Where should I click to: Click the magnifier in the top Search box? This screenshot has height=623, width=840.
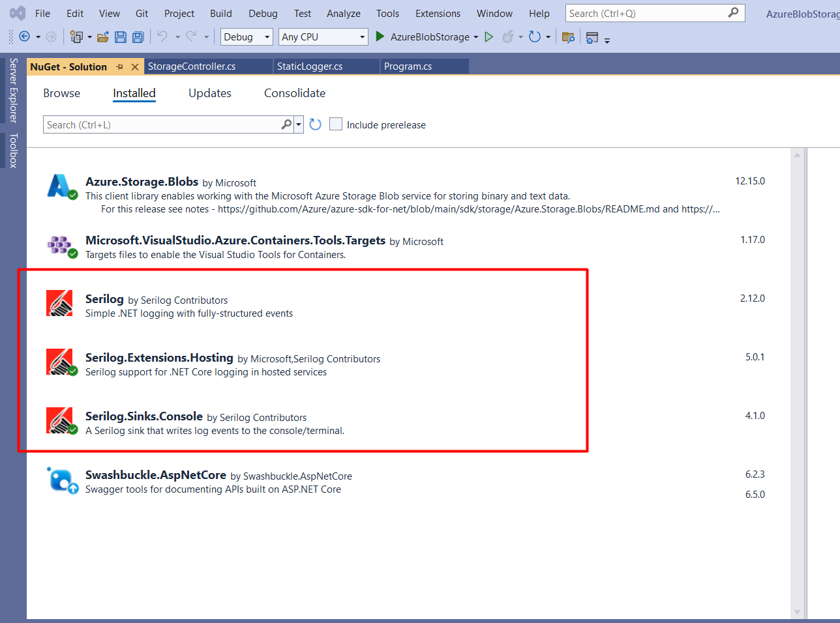pos(734,12)
